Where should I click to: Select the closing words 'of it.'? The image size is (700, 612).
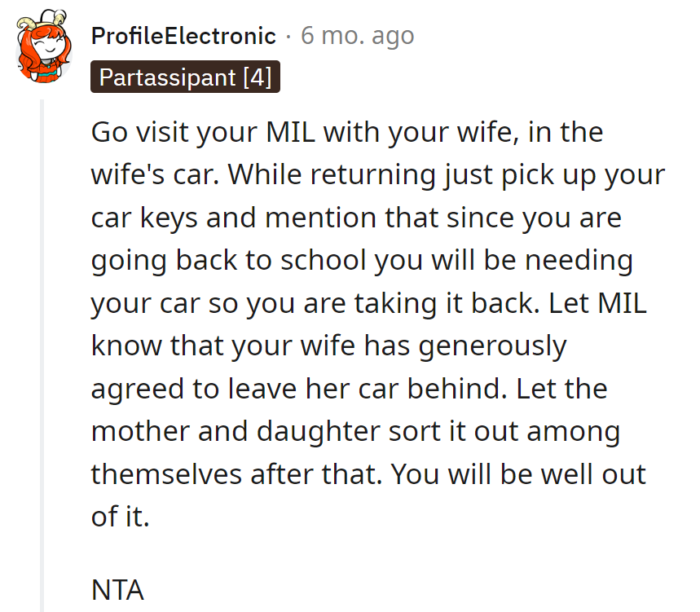[120, 517]
